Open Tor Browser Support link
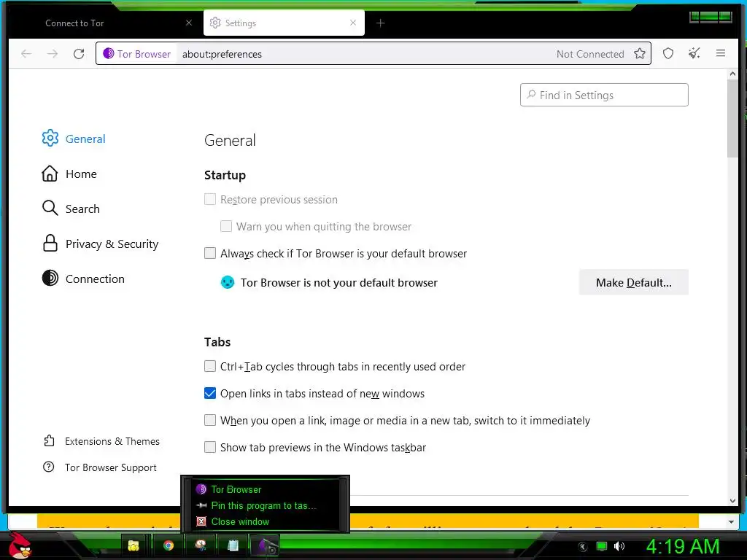Image resolution: width=747 pixels, height=560 pixels. click(100, 467)
